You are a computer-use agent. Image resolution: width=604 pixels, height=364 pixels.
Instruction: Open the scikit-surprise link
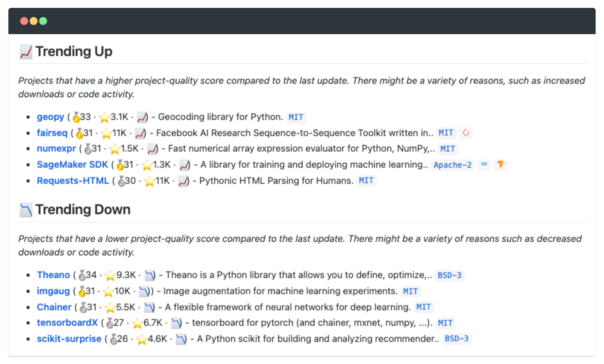[69, 339]
